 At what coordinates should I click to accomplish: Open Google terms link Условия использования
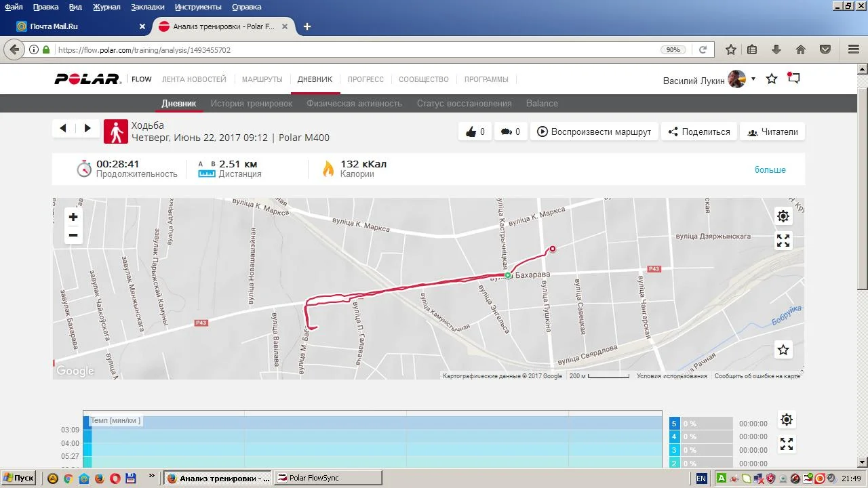pyautogui.click(x=671, y=375)
